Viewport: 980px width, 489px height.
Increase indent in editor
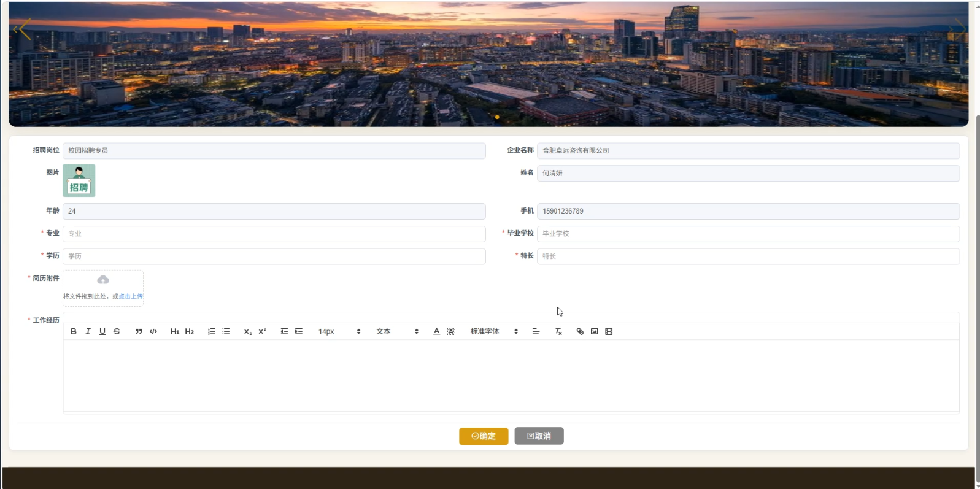(299, 331)
